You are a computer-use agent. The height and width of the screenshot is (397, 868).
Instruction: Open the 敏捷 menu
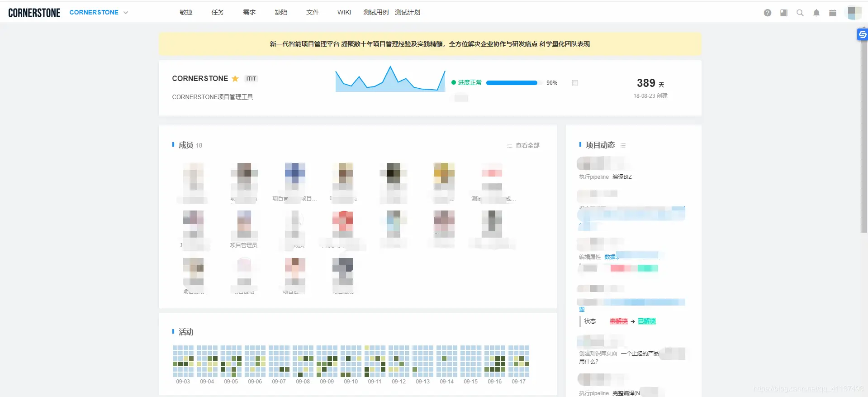(186, 12)
